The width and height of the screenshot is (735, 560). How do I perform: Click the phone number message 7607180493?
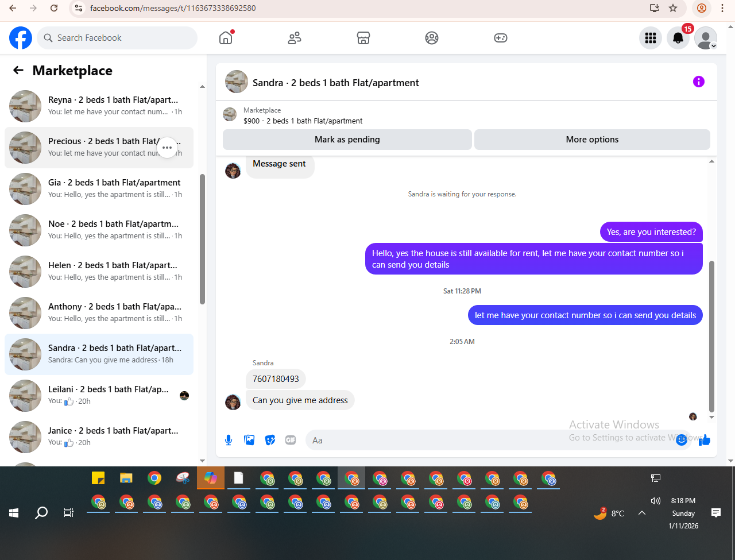276,379
